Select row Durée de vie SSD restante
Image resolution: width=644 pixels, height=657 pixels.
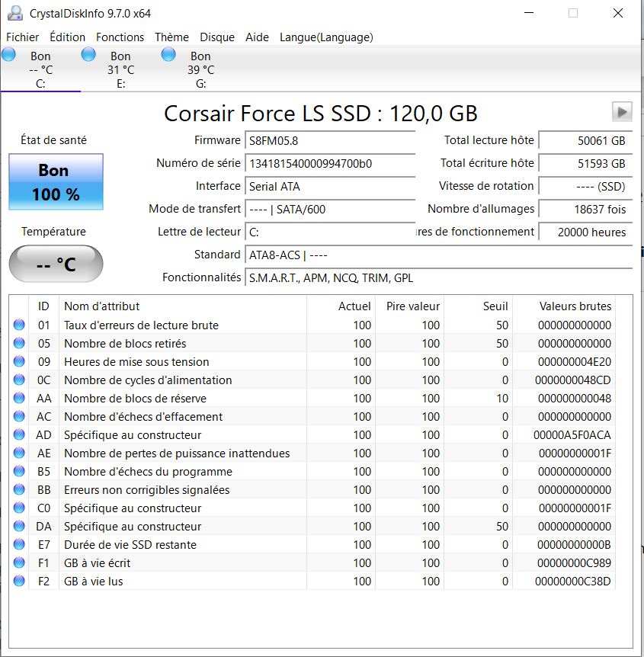[312, 544]
